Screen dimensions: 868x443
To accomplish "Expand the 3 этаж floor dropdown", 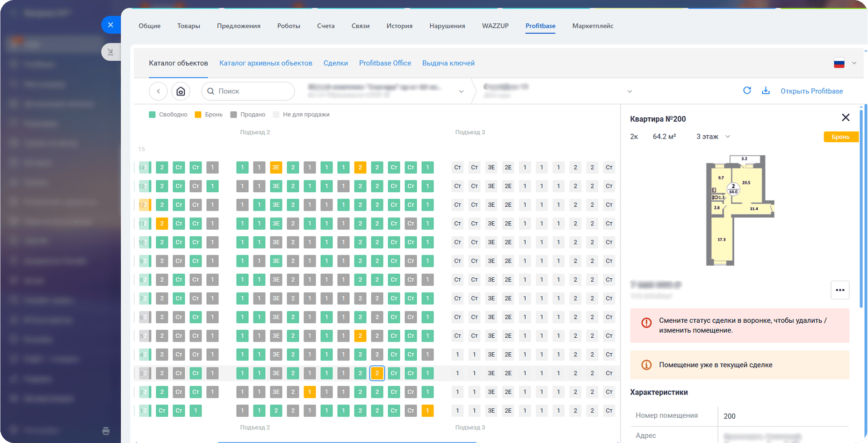I will tap(713, 137).
